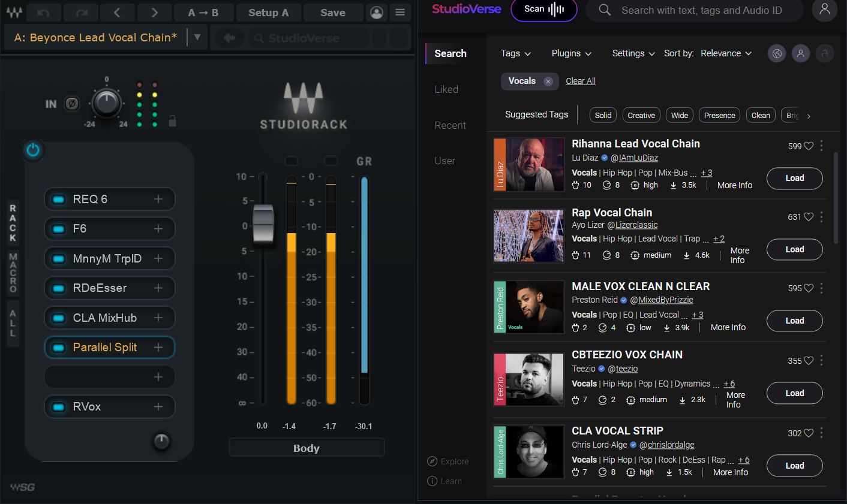Like the Rihanna Lead Vocal Chain preset

click(x=809, y=146)
